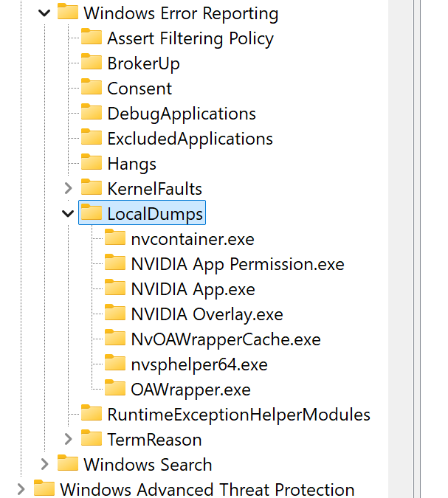Select the Assert Filtering Policy key
448x498 pixels.
[x=190, y=39]
